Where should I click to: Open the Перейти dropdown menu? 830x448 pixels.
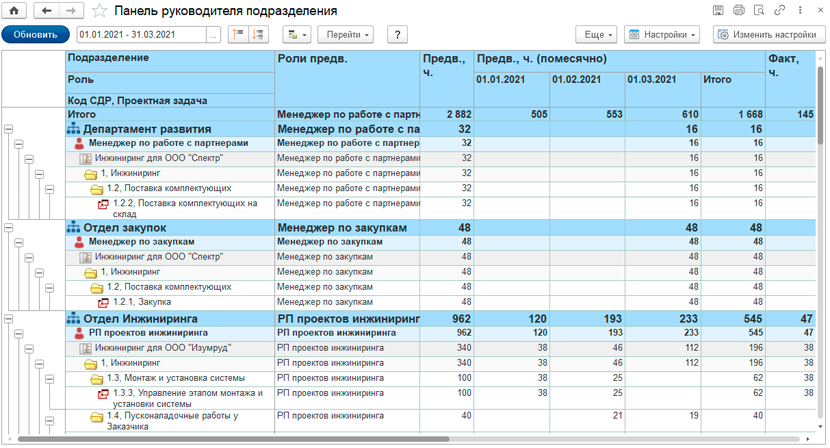pos(345,34)
